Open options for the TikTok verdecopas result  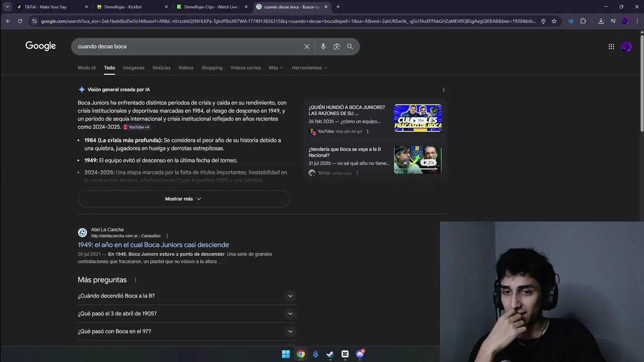click(x=358, y=173)
